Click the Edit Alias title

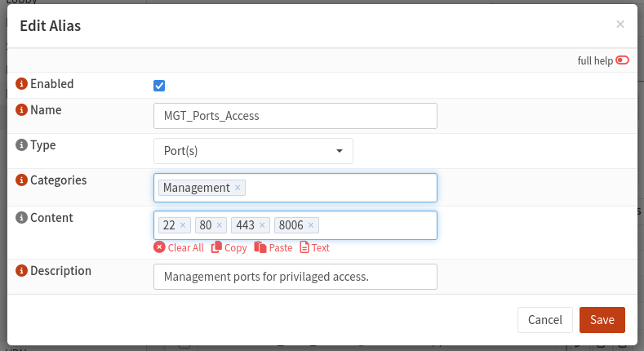click(50, 25)
